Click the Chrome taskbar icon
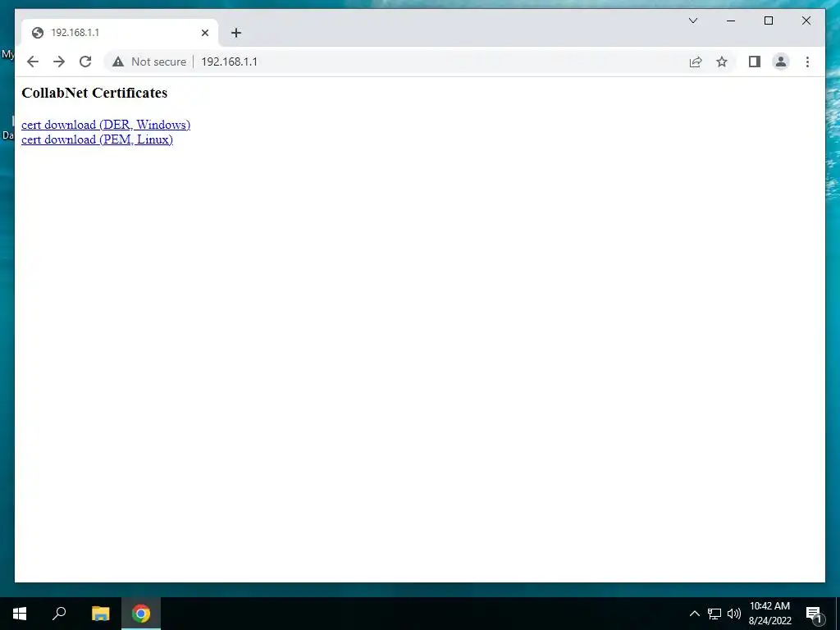Screen dimensions: 840x630 point(141,614)
